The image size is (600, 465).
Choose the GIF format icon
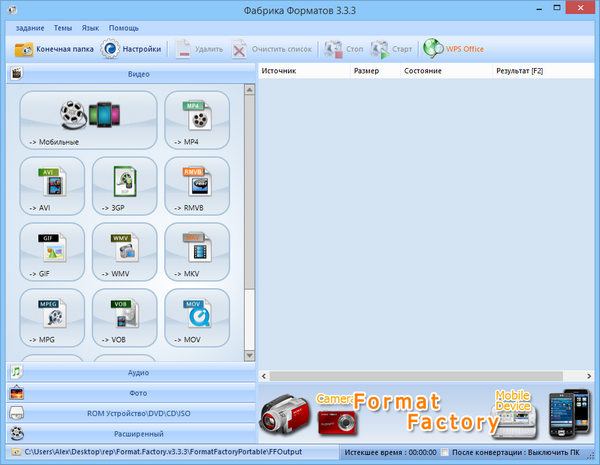52,251
